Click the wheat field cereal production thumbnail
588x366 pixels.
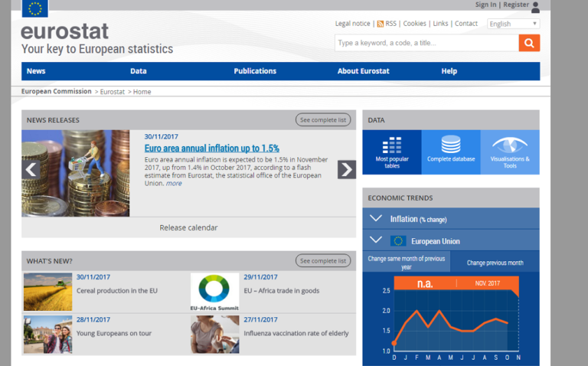coord(47,292)
